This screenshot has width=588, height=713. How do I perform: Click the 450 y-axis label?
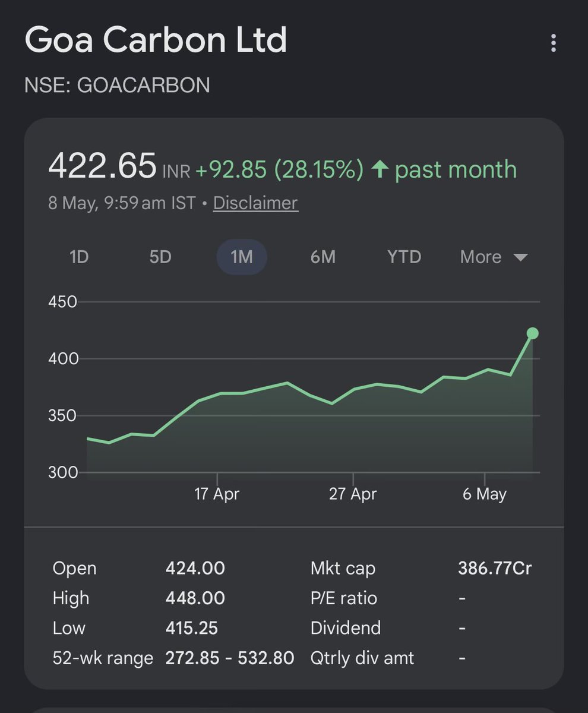click(63, 302)
